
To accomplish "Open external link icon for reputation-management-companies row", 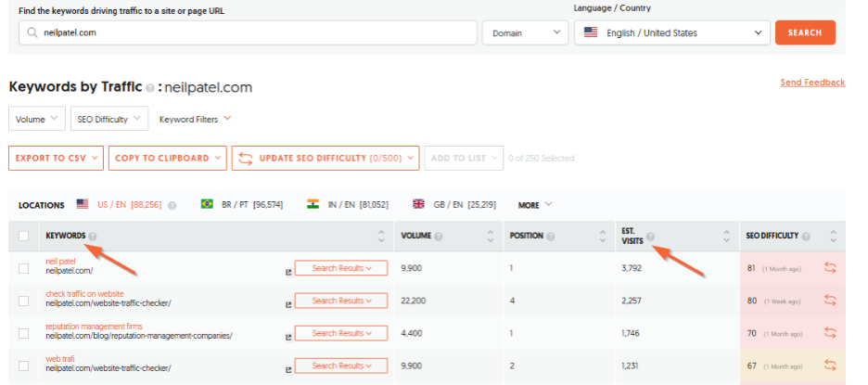I will coord(288,338).
